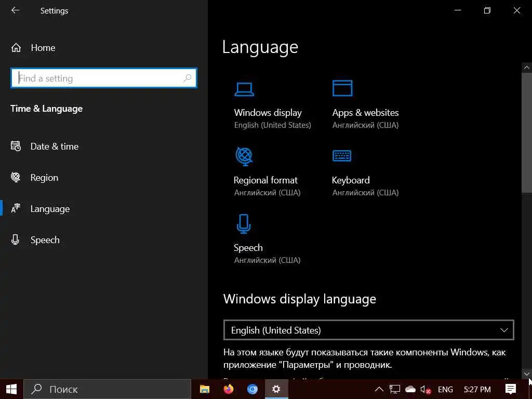Image resolution: width=532 pixels, height=399 pixels.
Task: Click the Speech microphone icon in sidebar
Action: point(15,240)
